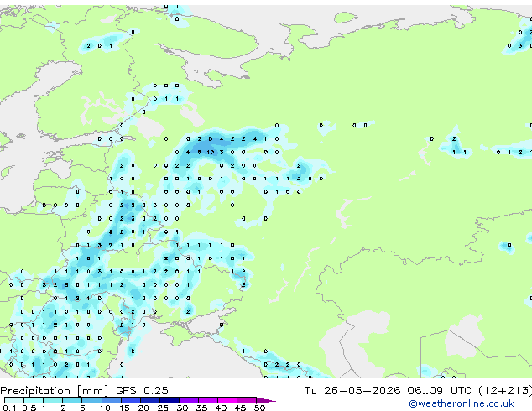Click the 10–15 mm legend color swatch
Screen dimensions: 532x411
click(111, 400)
